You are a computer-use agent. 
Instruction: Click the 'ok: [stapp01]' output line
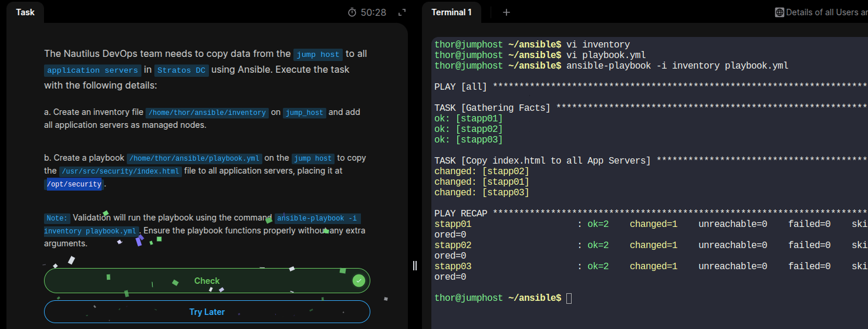[468, 118]
